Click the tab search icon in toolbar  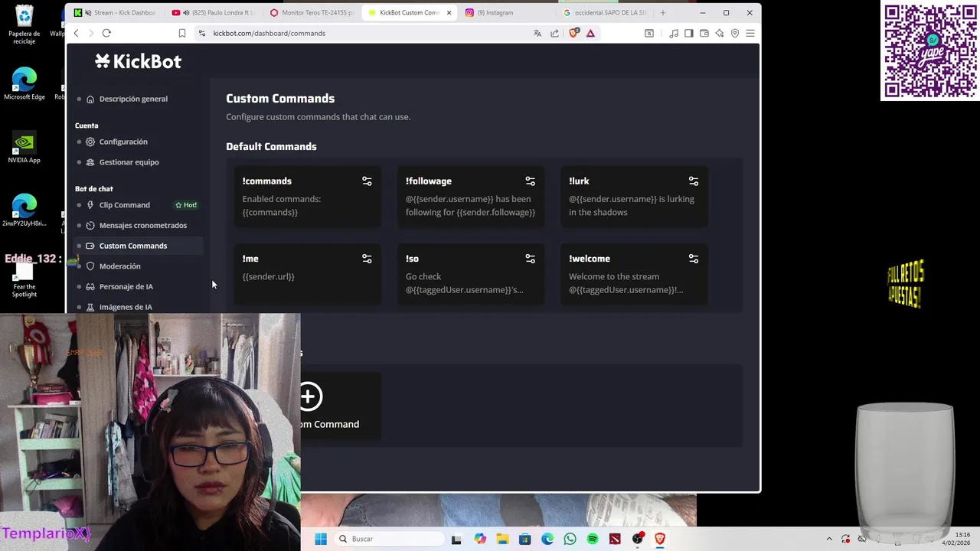tap(649, 33)
